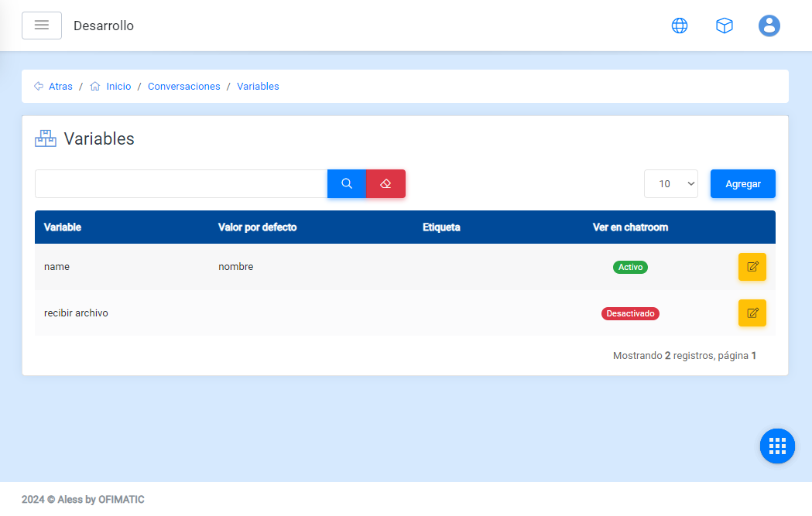Open the Conversaciones breadcrumb
Screen dimensions: 812x516
[x=183, y=87]
